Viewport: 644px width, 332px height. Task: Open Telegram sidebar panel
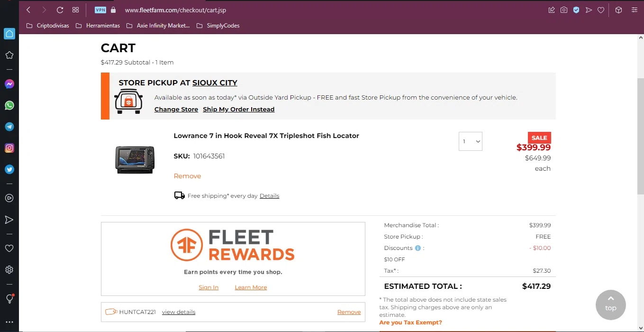tap(9, 127)
